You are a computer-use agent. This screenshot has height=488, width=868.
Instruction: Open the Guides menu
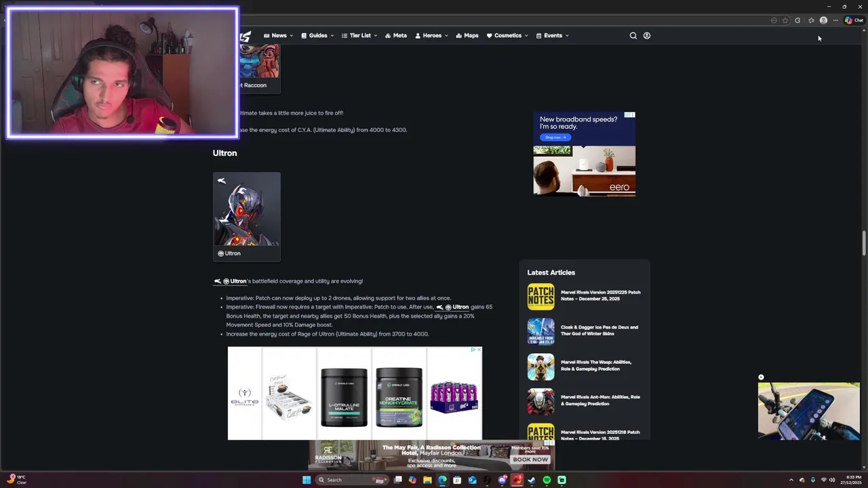(317, 35)
